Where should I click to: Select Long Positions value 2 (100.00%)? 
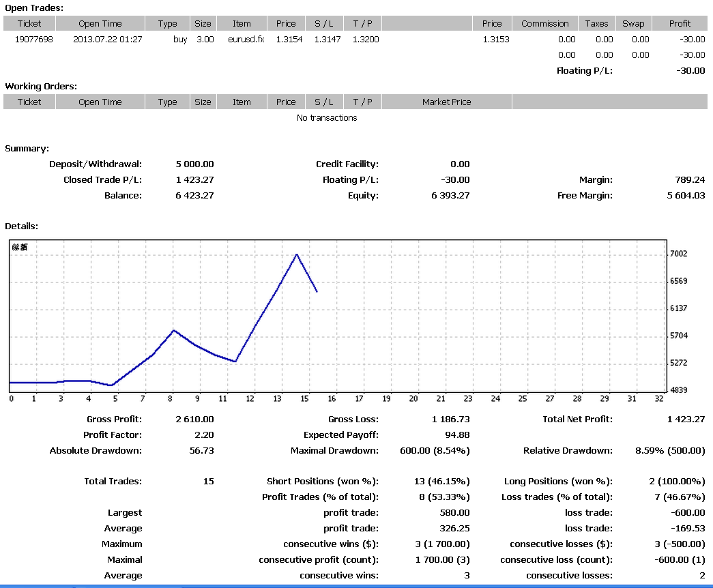pyautogui.click(x=677, y=482)
